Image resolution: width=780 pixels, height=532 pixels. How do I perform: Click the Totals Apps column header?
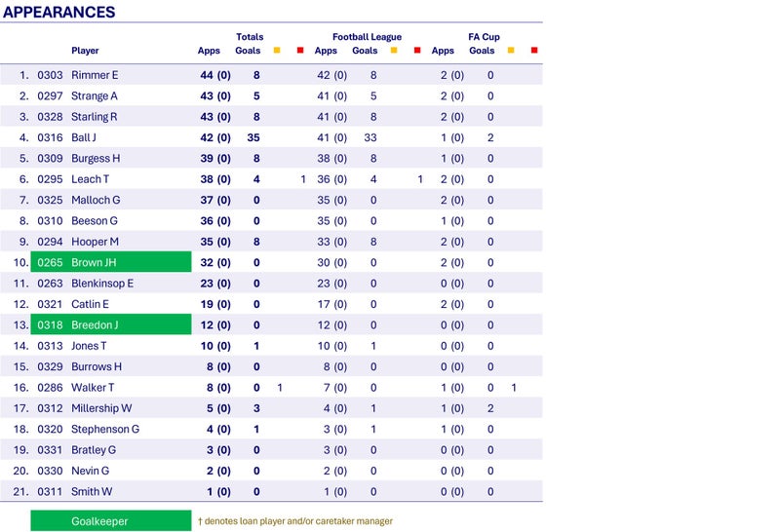pyautogui.click(x=209, y=51)
